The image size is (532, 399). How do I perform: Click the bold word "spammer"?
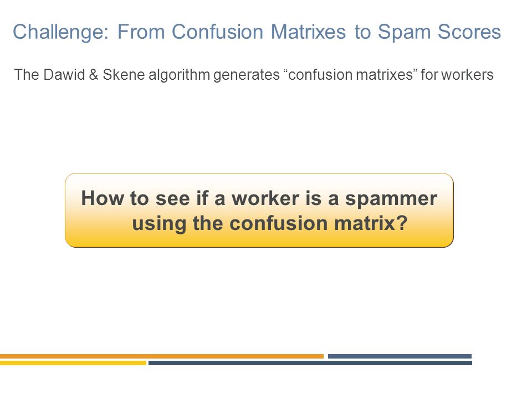[x=391, y=199]
